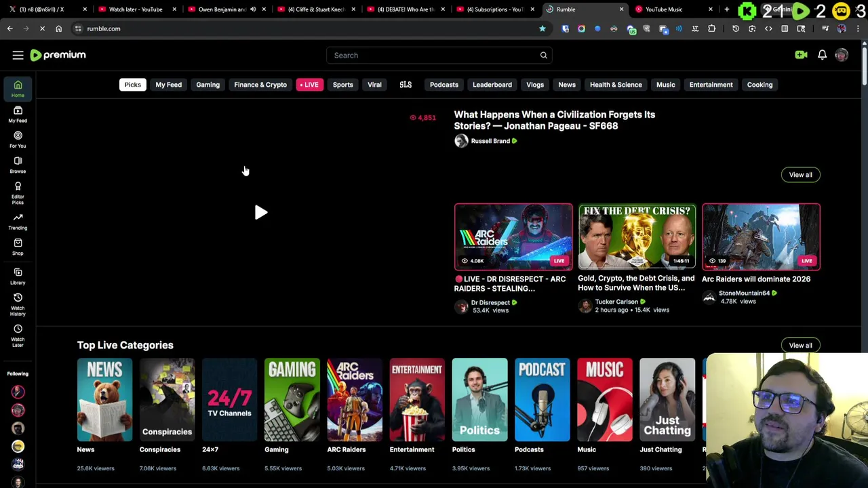Open the user profile avatar
The height and width of the screenshot is (488, 868).
pyautogui.click(x=842, y=55)
